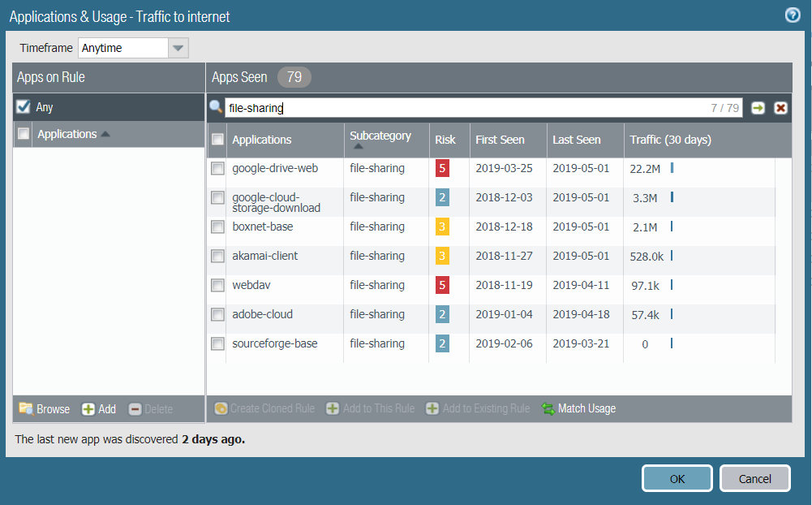Click Create Cloned Rule
The image size is (812, 505).
point(264,408)
